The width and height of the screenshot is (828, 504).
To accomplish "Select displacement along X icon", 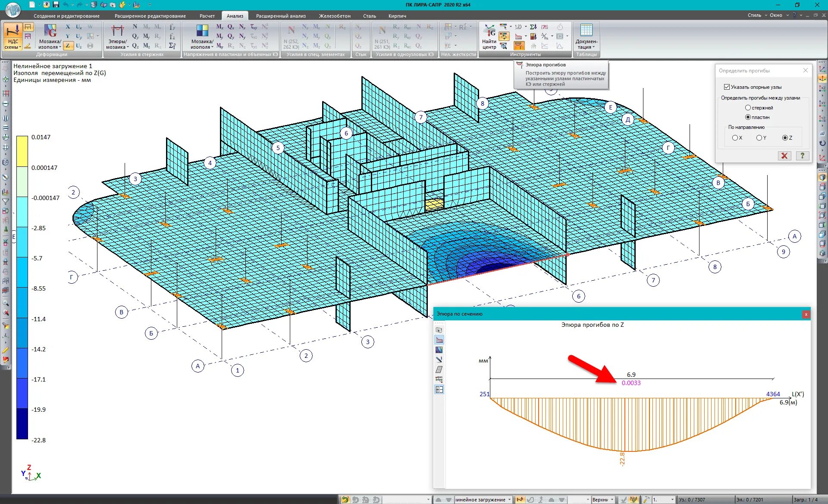I will [x=68, y=27].
